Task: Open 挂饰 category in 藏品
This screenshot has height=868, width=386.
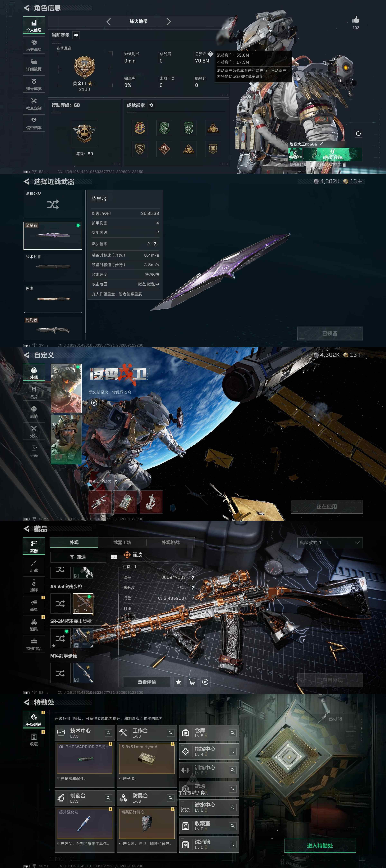Action: coord(34,586)
